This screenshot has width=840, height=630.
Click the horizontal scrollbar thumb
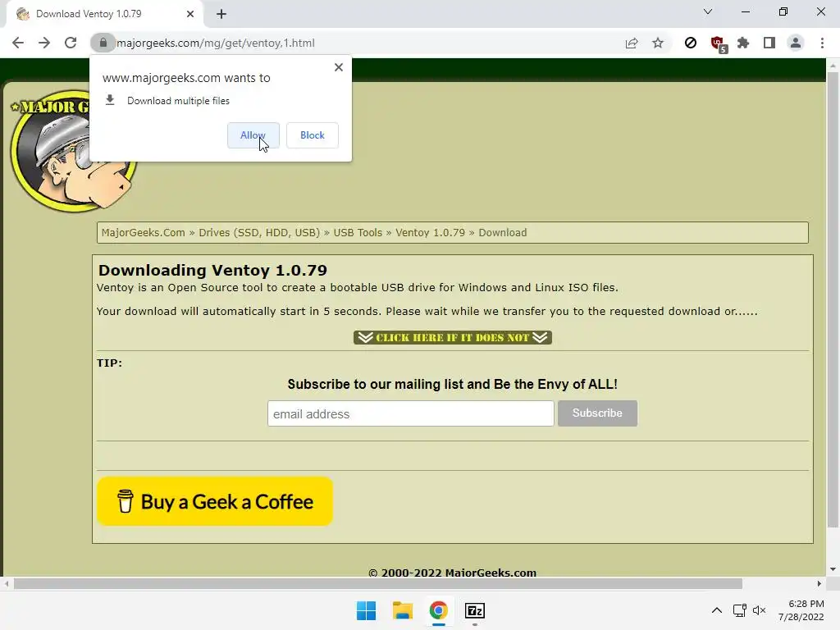coord(377,583)
